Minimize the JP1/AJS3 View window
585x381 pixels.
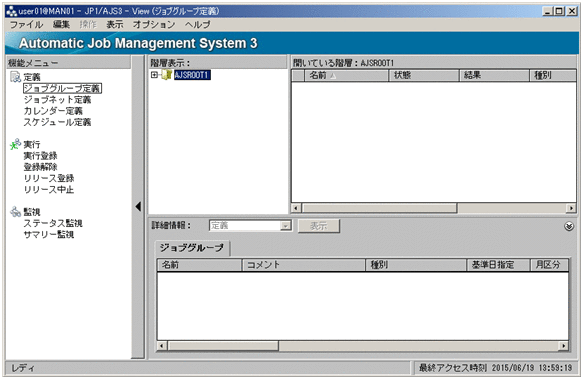tap(547, 11)
